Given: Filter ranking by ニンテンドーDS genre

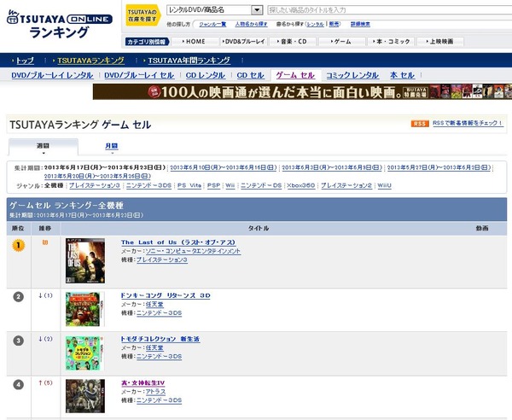Looking at the screenshot, I should pos(261,185).
